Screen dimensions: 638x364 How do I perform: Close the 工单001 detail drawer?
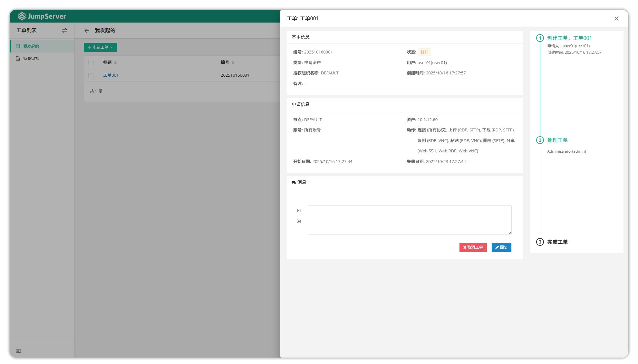616,19
